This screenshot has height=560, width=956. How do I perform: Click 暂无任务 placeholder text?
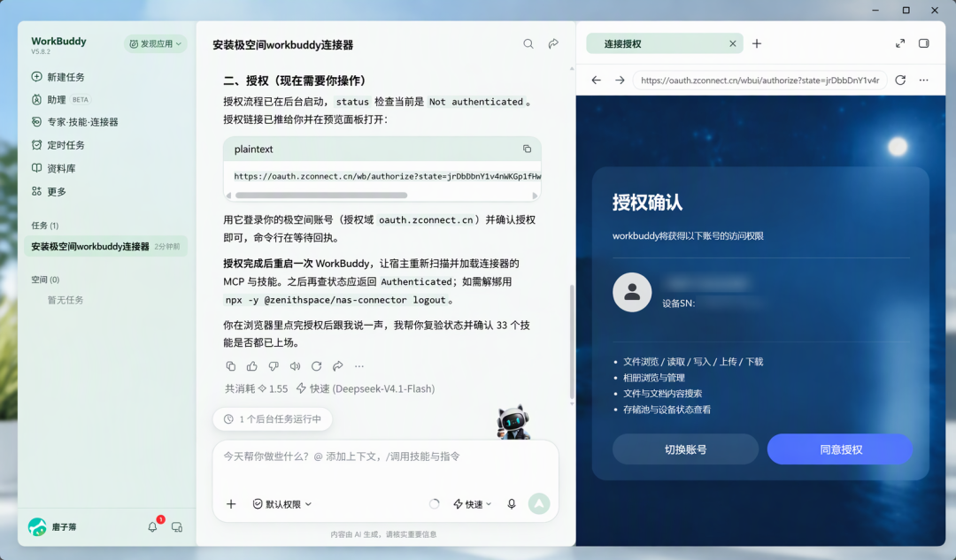click(66, 300)
